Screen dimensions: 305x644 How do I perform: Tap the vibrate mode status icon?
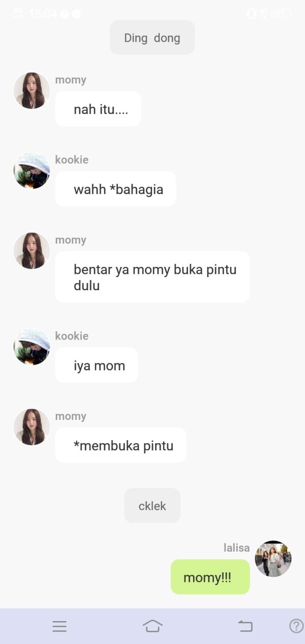point(251,14)
